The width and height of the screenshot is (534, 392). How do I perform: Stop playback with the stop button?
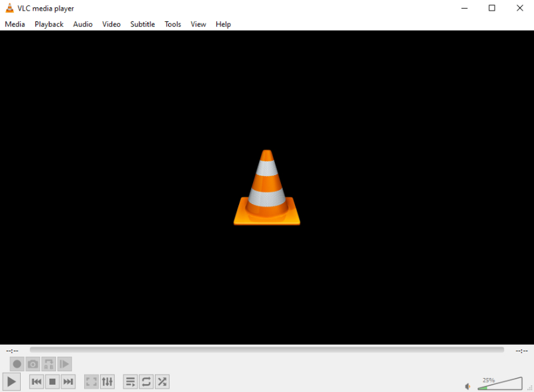[x=53, y=381]
